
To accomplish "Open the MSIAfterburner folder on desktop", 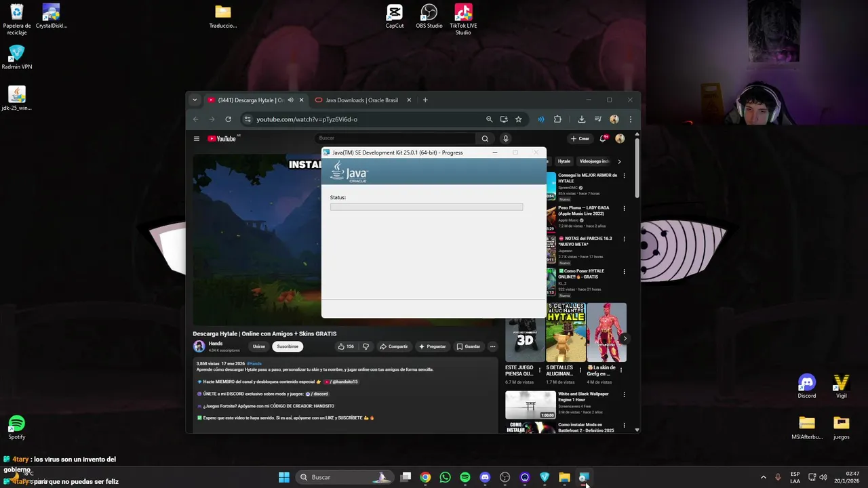I will coord(807,428).
